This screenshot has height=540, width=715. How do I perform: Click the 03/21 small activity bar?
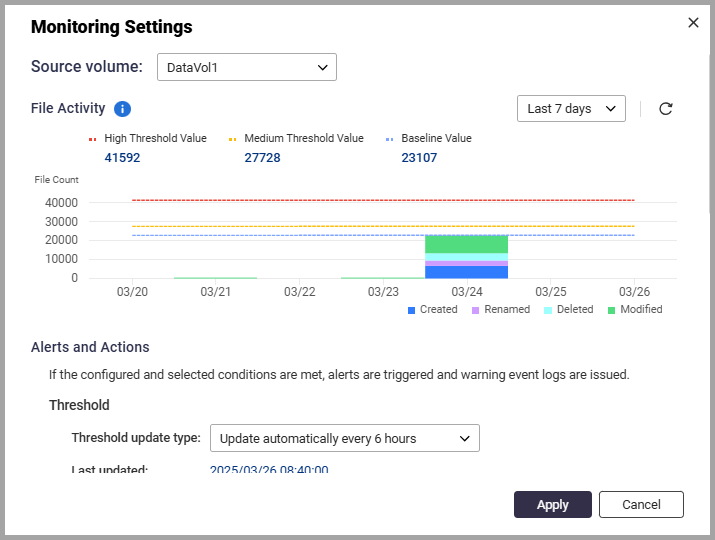click(x=215, y=277)
